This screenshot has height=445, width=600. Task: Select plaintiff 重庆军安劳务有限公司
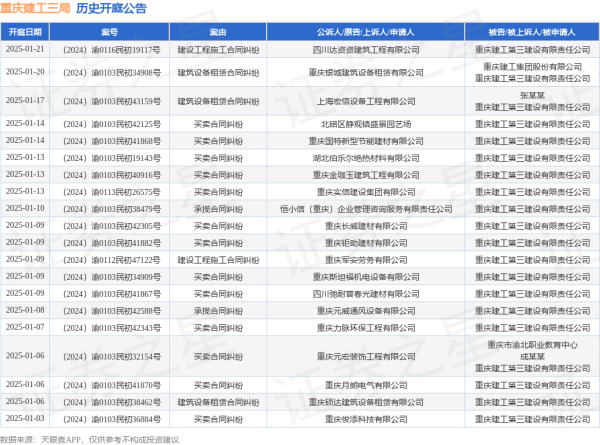[x=366, y=260]
